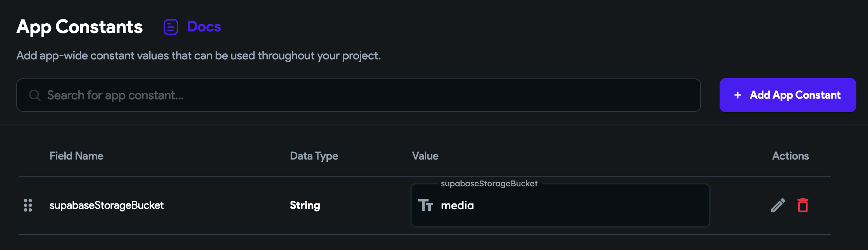Click the app-wide constants description text
This screenshot has height=250, width=868.
[x=198, y=56]
